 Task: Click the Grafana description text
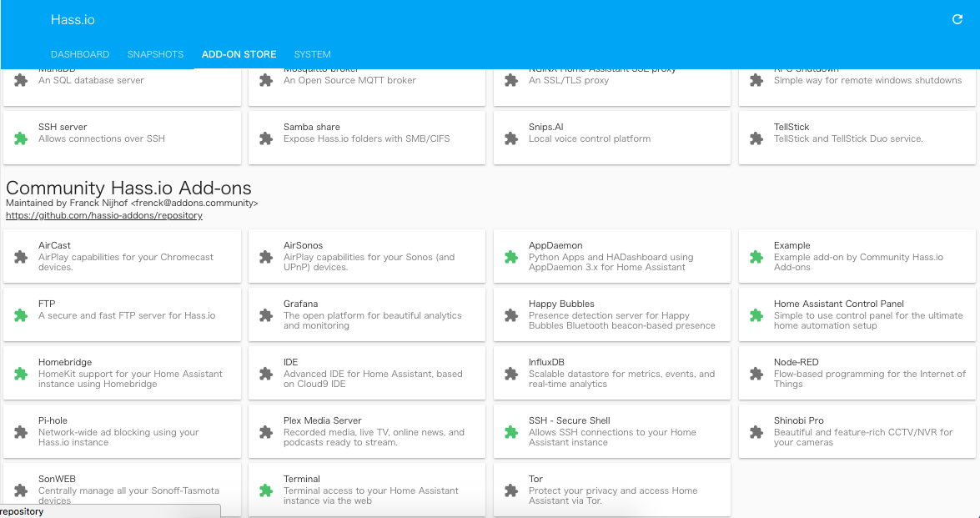[x=373, y=320]
